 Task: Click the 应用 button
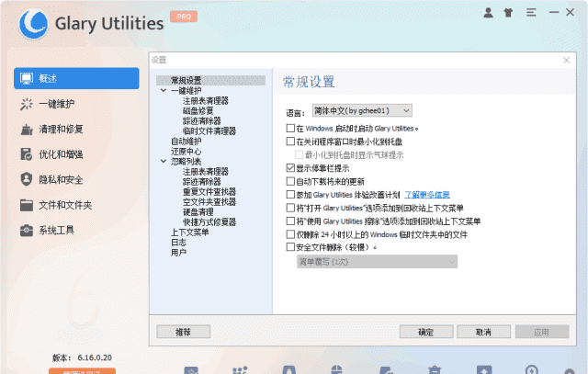[x=542, y=332]
